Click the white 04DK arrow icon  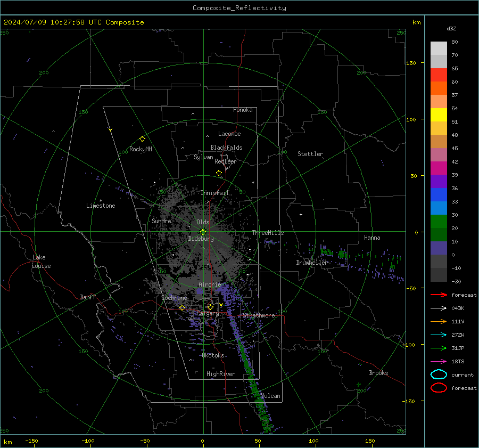click(439, 308)
